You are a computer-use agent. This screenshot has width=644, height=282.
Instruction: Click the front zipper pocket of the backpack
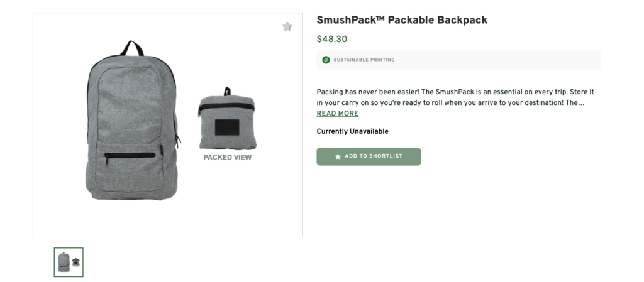pyautogui.click(x=130, y=155)
